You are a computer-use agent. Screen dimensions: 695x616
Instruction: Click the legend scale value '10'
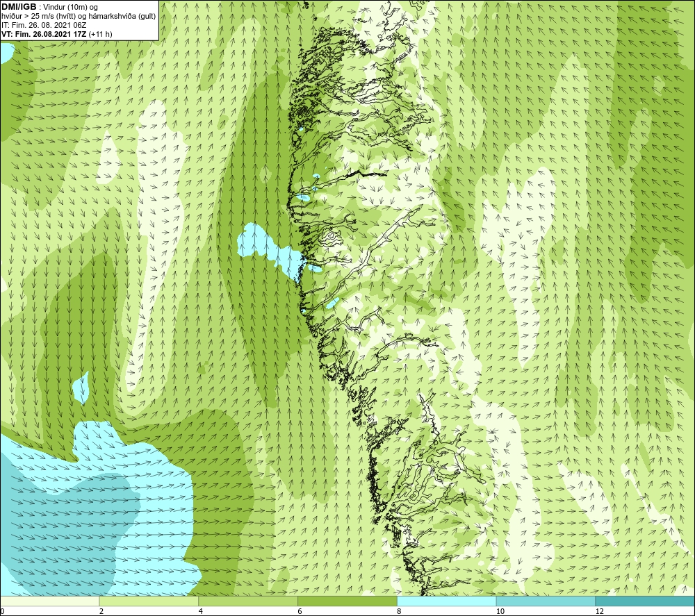(x=500, y=611)
